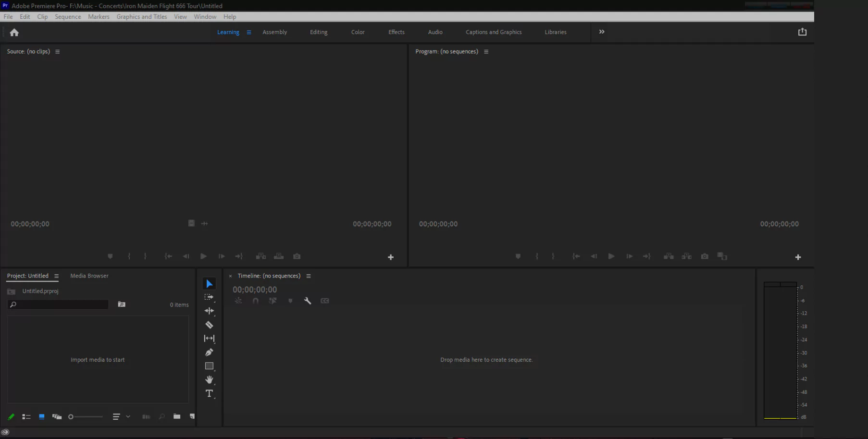Open Timeline display settings with the wrench icon
Image resolution: width=868 pixels, height=439 pixels.
pos(308,301)
